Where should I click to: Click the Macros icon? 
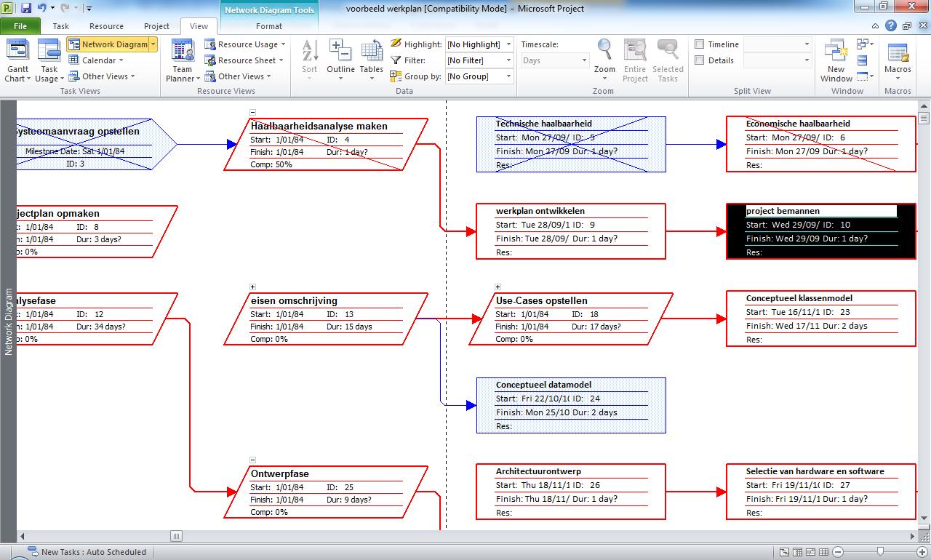[x=898, y=52]
